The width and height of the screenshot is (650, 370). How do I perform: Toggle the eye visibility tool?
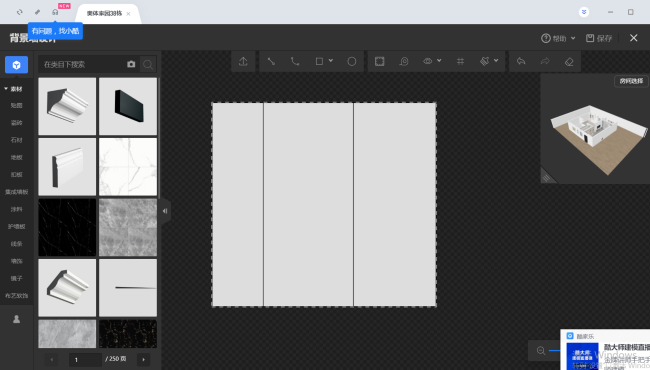pos(427,61)
